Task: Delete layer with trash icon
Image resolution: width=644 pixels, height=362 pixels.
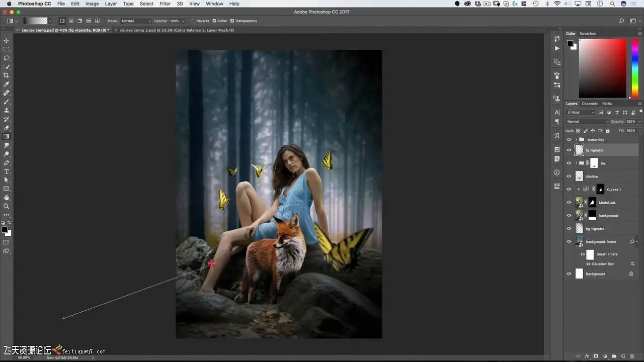Action: [632, 356]
